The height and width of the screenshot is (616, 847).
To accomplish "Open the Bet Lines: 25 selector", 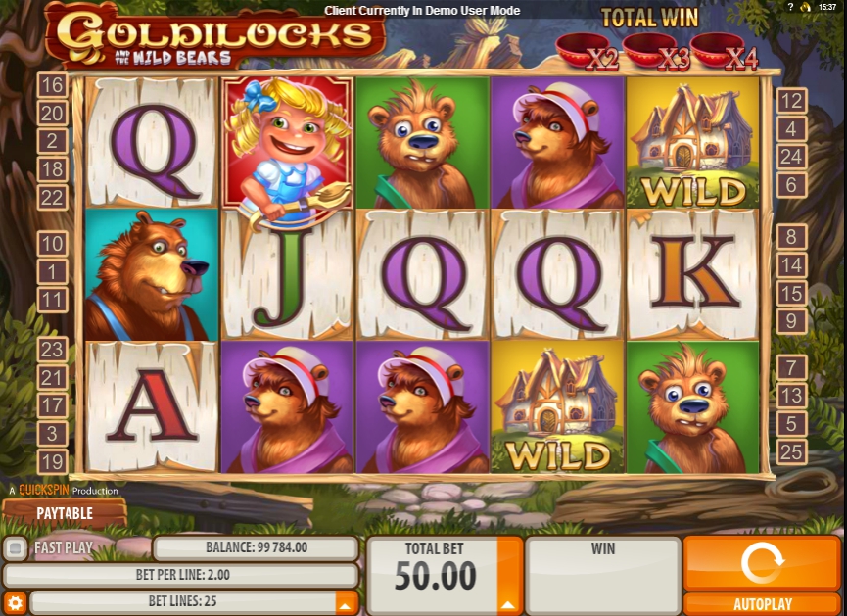I will tap(182, 601).
